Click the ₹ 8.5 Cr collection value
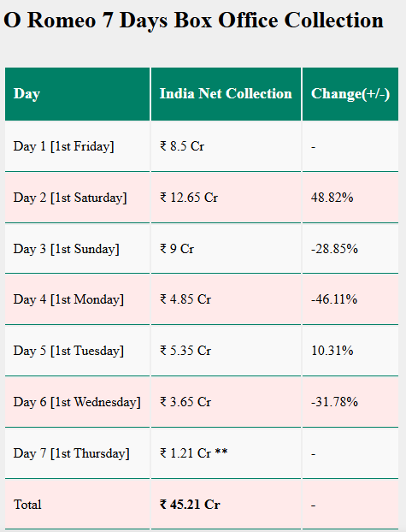 coord(182,146)
